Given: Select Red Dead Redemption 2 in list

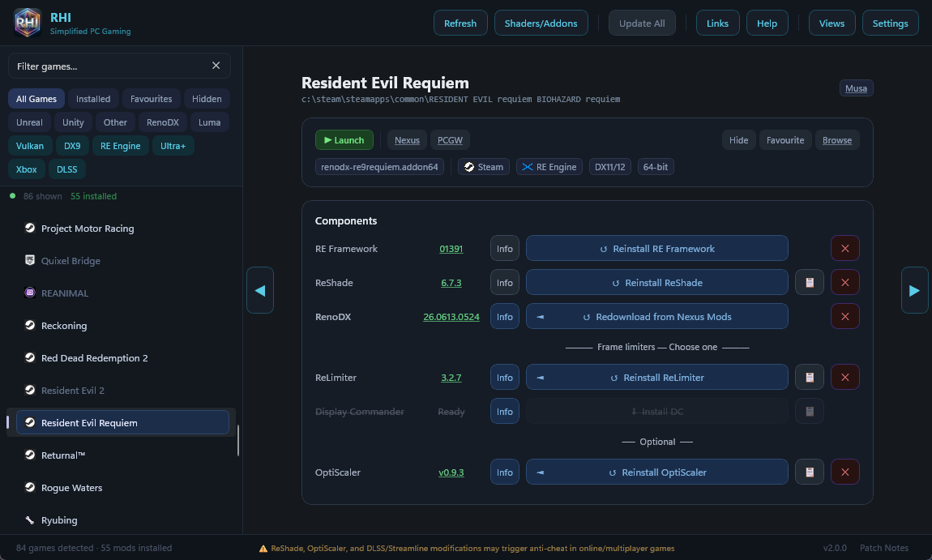Looking at the screenshot, I should coord(122,358).
